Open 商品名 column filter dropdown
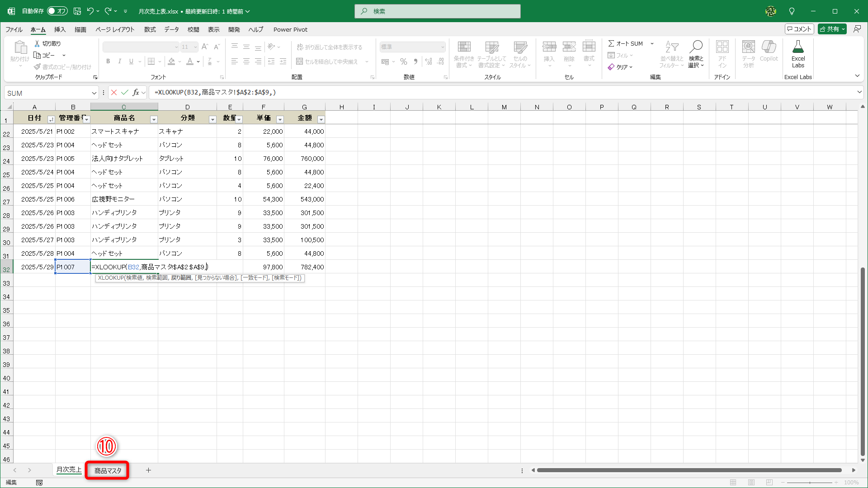This screenshot has height=488, width=868. 154,119
